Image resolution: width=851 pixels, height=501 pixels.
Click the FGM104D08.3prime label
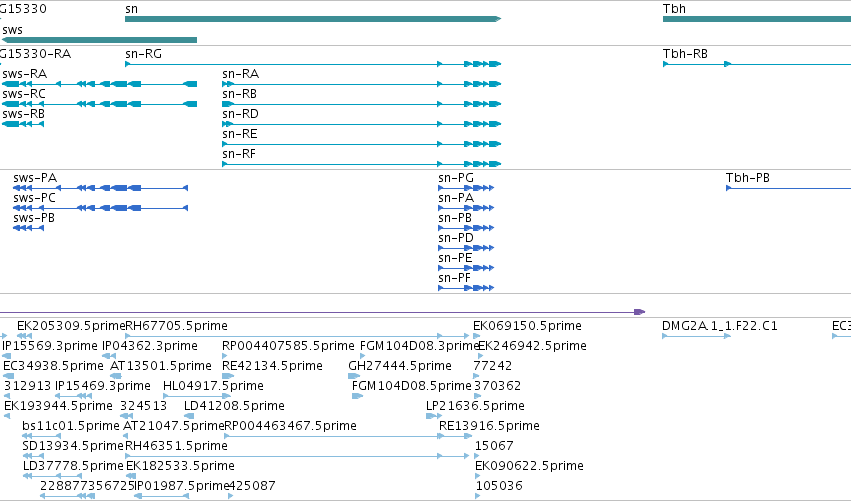pos(418,346)
